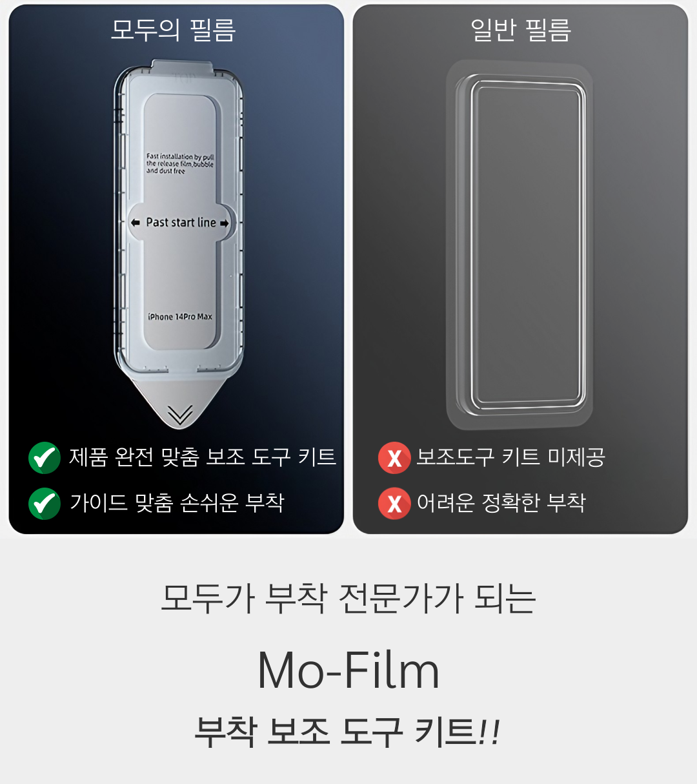This screenshot has height=784, width=697.
Task: Click the left arrow beside Past start line
Action: tap(135, 223)
